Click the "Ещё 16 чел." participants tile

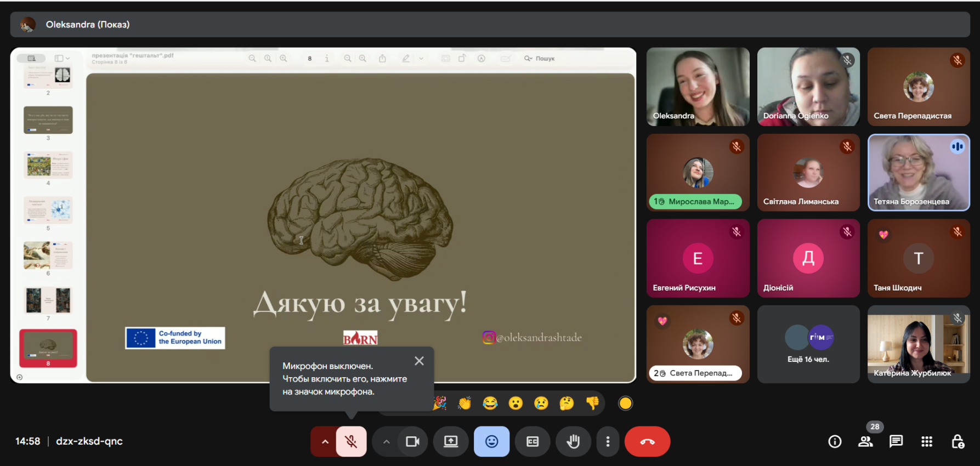pos(808,344)
